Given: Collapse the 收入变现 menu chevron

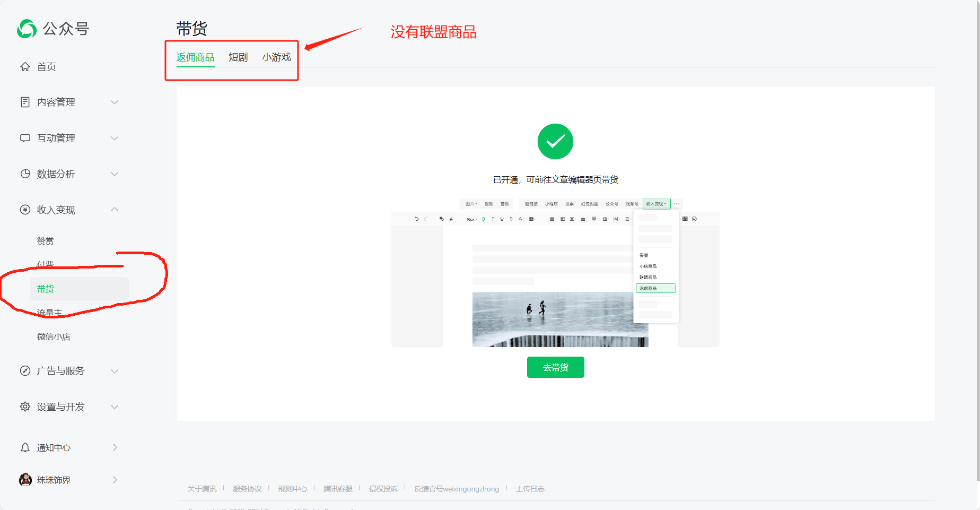Looking at the screenshot, I should [x=115, y=210].
